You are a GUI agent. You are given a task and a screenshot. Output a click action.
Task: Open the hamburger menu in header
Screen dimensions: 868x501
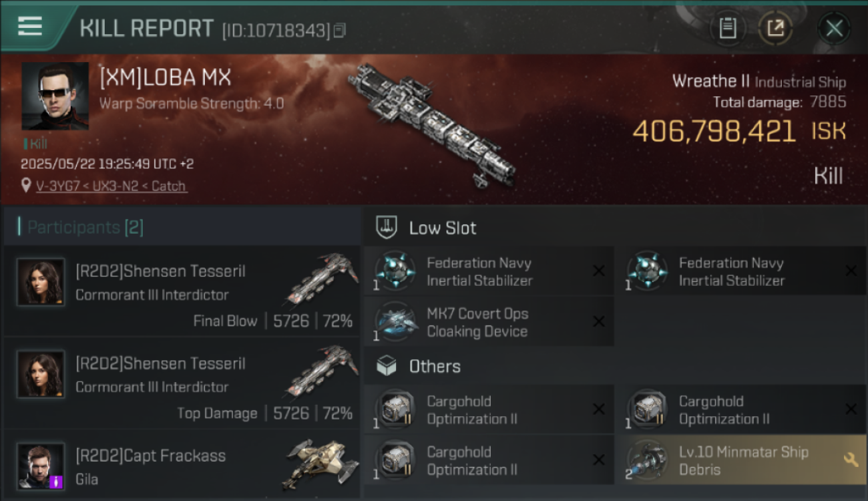30,27
